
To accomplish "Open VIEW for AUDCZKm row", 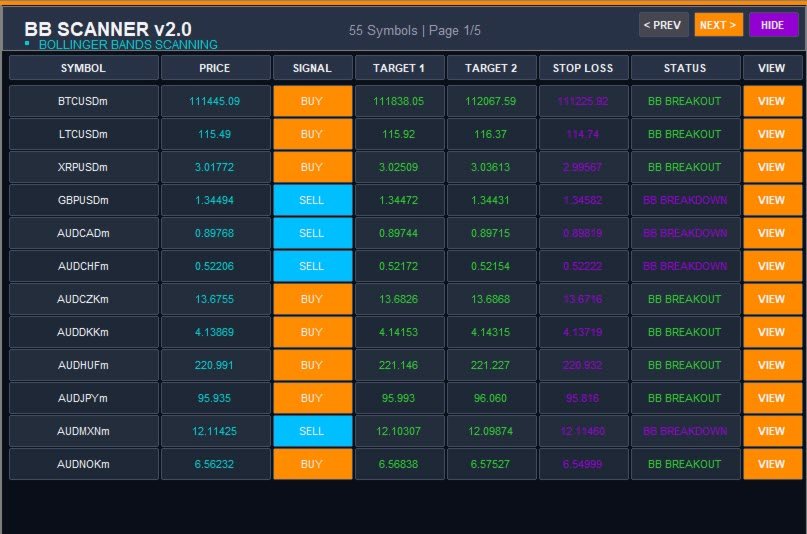I will [772, 298].
